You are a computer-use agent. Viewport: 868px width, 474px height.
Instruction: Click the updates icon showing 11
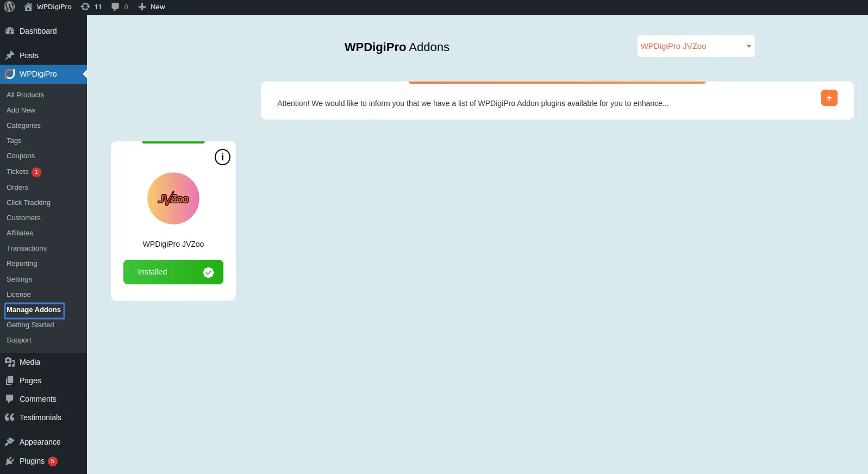click(x=91, y=7)
